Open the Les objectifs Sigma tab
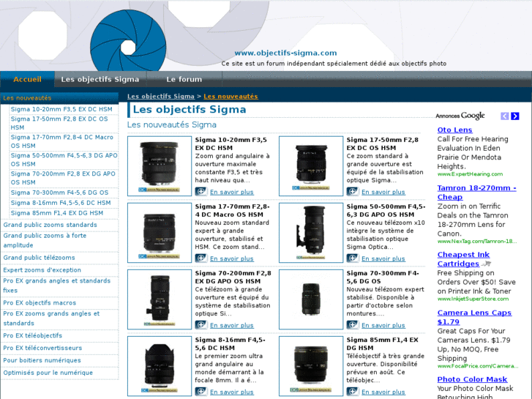 (100, 79)
